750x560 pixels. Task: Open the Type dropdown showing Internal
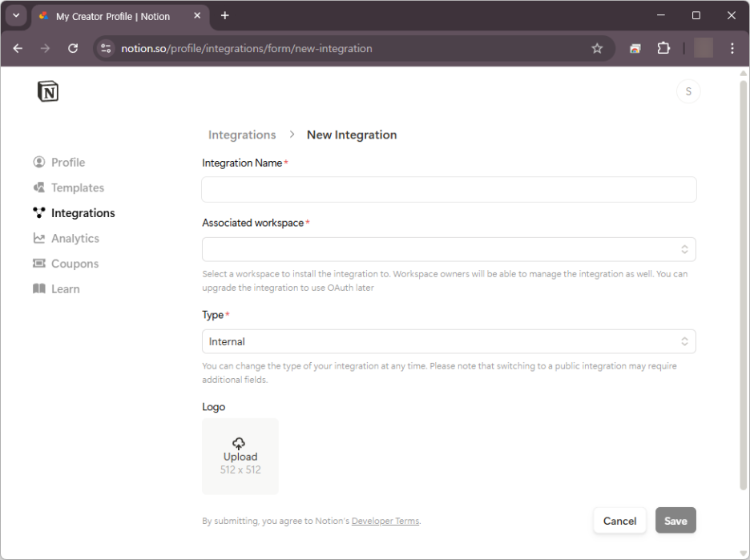pos(449,341)
